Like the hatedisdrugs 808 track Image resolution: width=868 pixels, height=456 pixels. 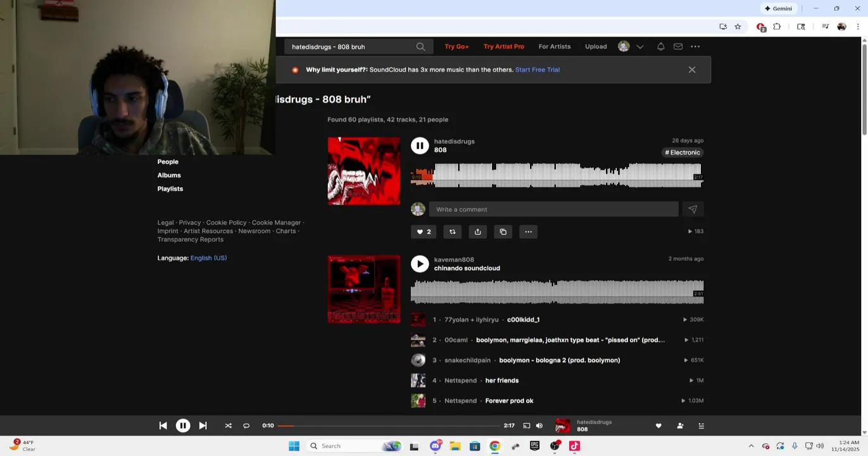[424, 232]
